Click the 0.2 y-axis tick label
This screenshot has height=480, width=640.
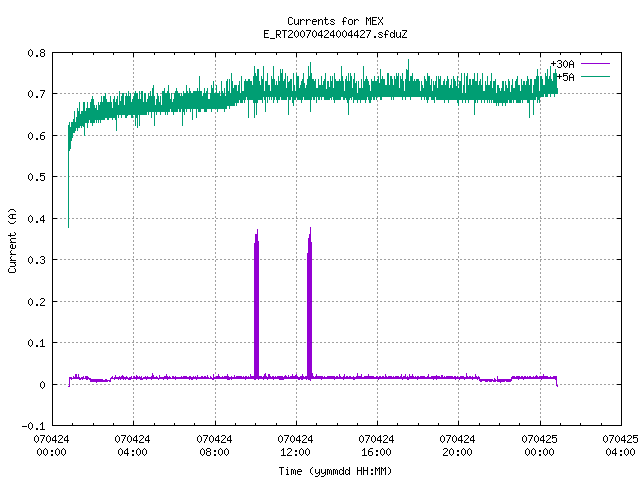(36, 302)
